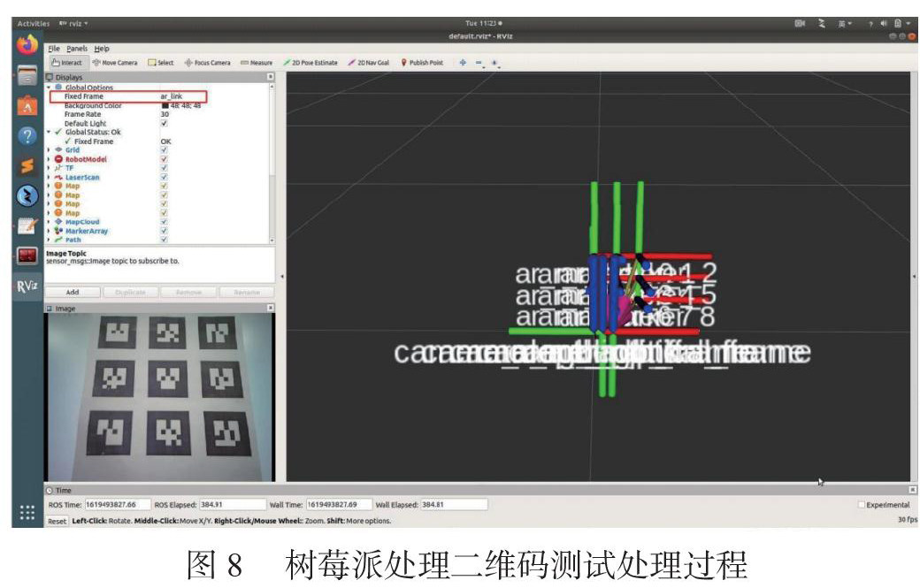Click the Fixed Frame ar_link value field

[x=181, y=96]
